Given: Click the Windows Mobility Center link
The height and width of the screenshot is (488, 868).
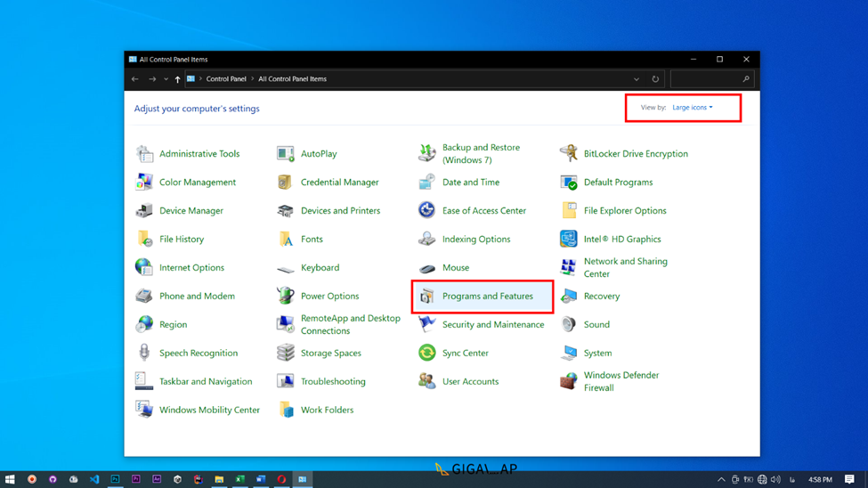Looking at the screenshot, I should coord(210,410).
